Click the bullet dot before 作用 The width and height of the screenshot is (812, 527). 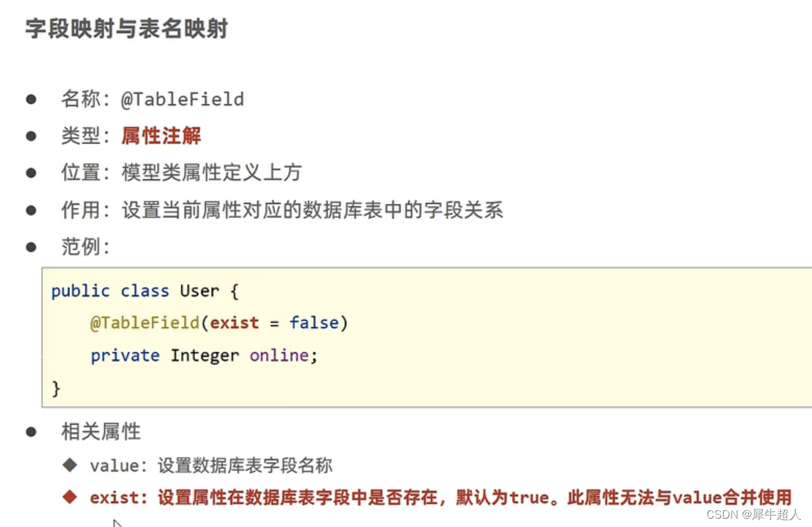31,210
